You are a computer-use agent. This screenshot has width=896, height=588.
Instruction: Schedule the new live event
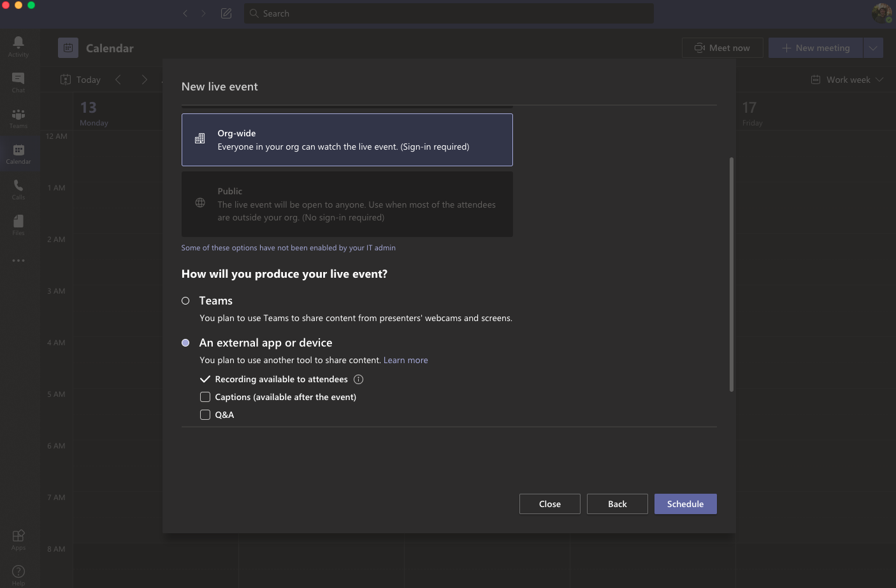(x=685, y=503)
